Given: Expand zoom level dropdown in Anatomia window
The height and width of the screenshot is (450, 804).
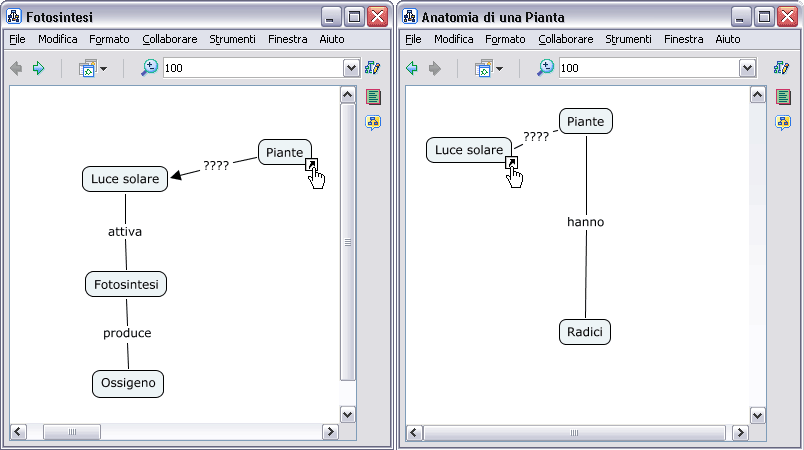Looking at the screenshot, I should pos(747,68).
